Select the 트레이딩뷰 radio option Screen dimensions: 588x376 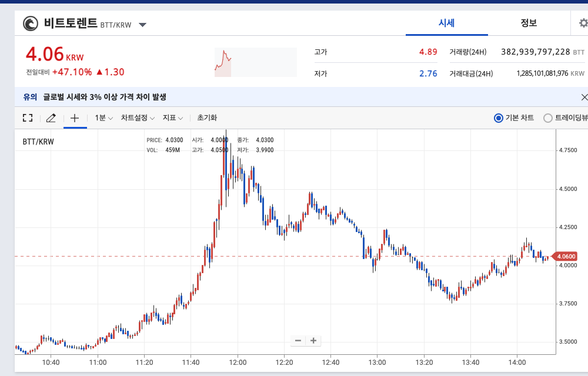tap(566, 118)
